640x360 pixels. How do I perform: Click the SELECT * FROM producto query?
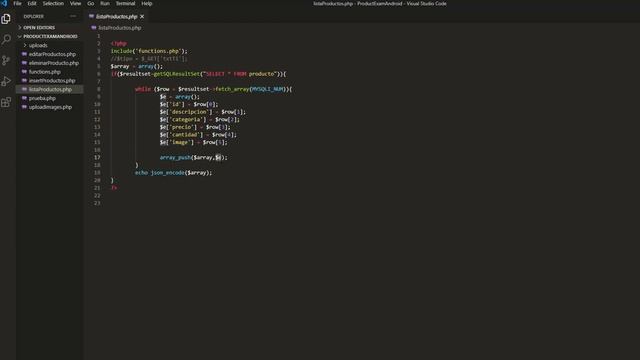(241, 74)
